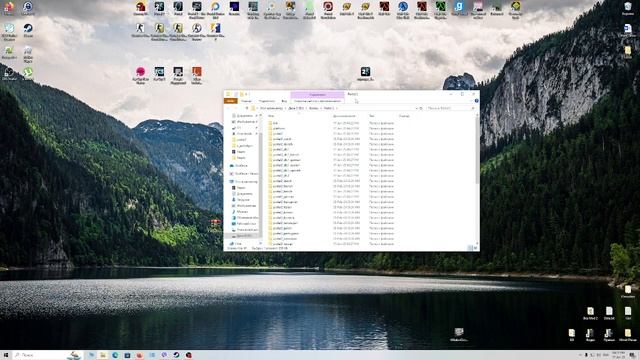Select OneDrive in the navigation pane
Image resolution: width=640 pixels, height=360 pixels.
click(241, 166)
